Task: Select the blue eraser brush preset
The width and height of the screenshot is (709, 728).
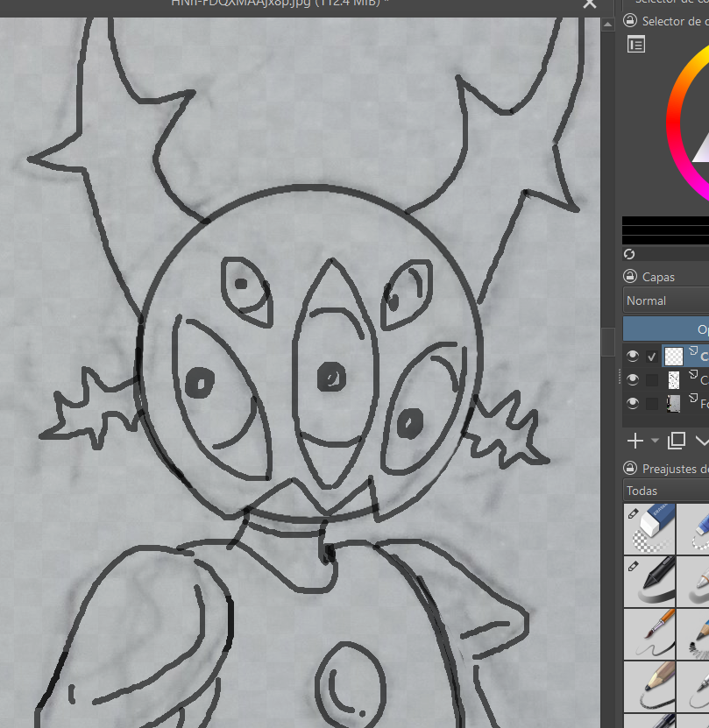Action: (x=693, y=529)
